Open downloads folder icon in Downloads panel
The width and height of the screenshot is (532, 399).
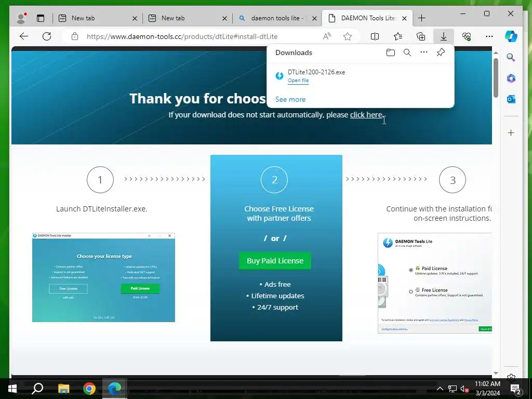point(391,52)
